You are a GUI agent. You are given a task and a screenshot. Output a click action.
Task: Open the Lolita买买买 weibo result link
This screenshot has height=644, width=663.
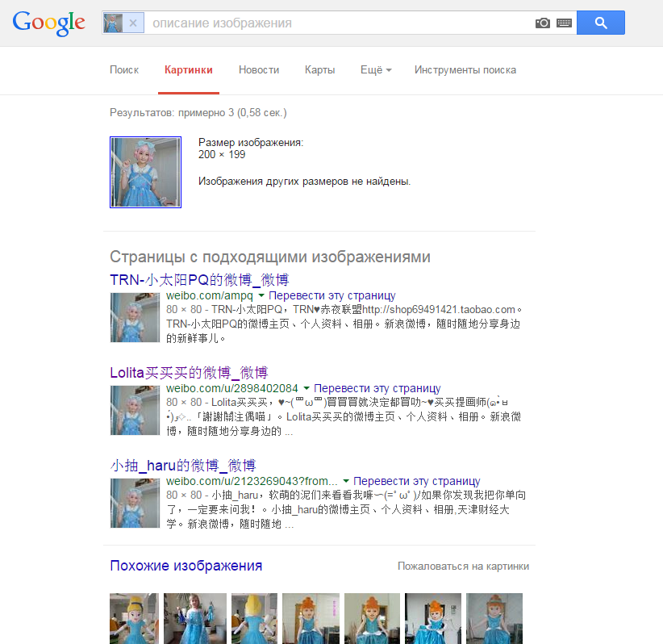pos(189,372)
